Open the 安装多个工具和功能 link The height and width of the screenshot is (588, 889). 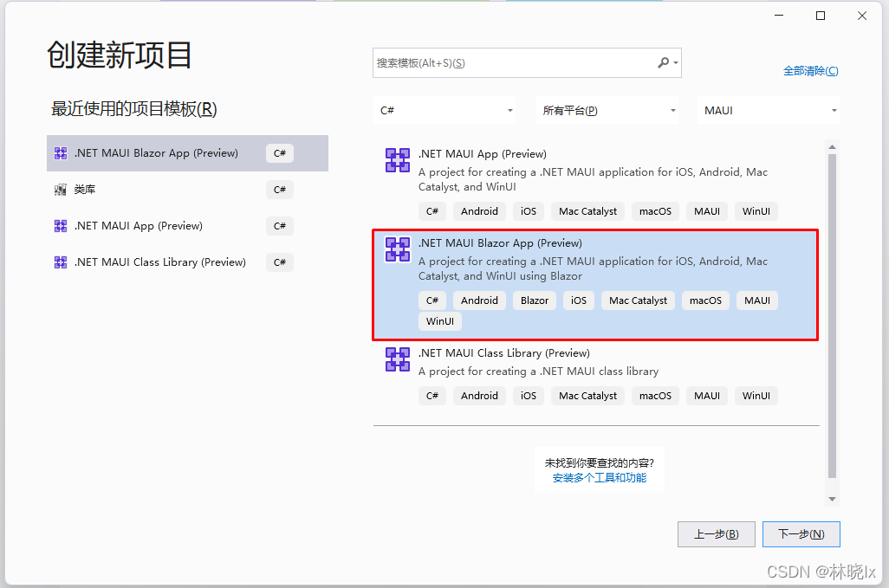[x=600, y=478]
